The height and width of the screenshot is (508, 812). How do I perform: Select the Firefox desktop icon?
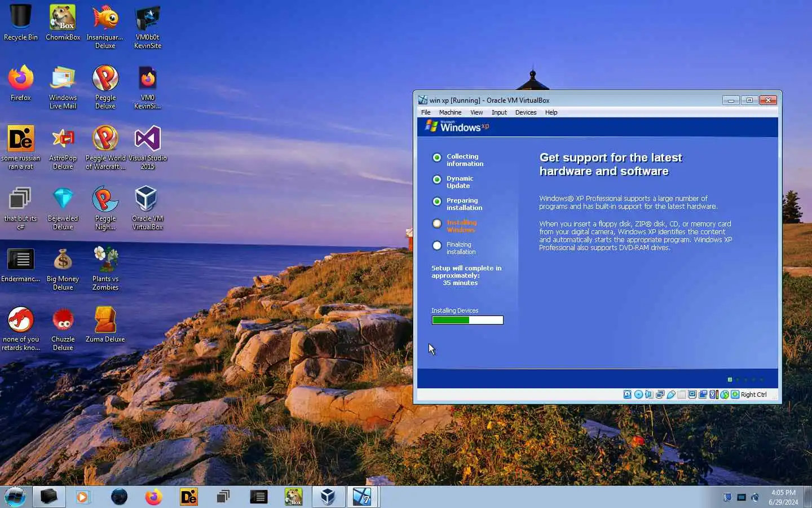tap(21, 83)
